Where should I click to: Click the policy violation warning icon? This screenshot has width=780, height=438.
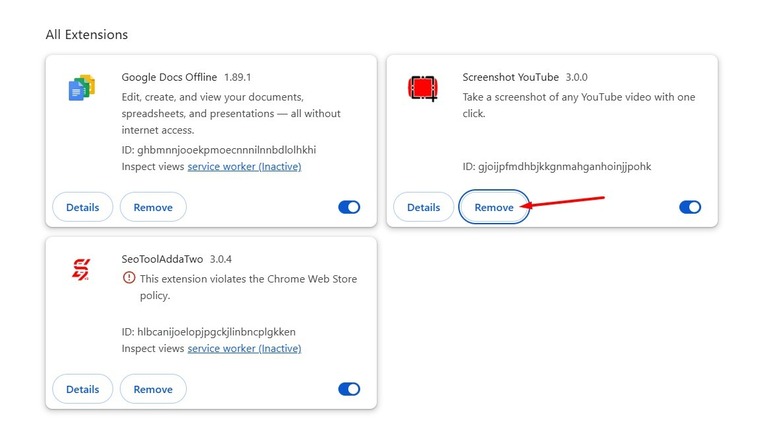pyautogui.click(x=129, y=278)
